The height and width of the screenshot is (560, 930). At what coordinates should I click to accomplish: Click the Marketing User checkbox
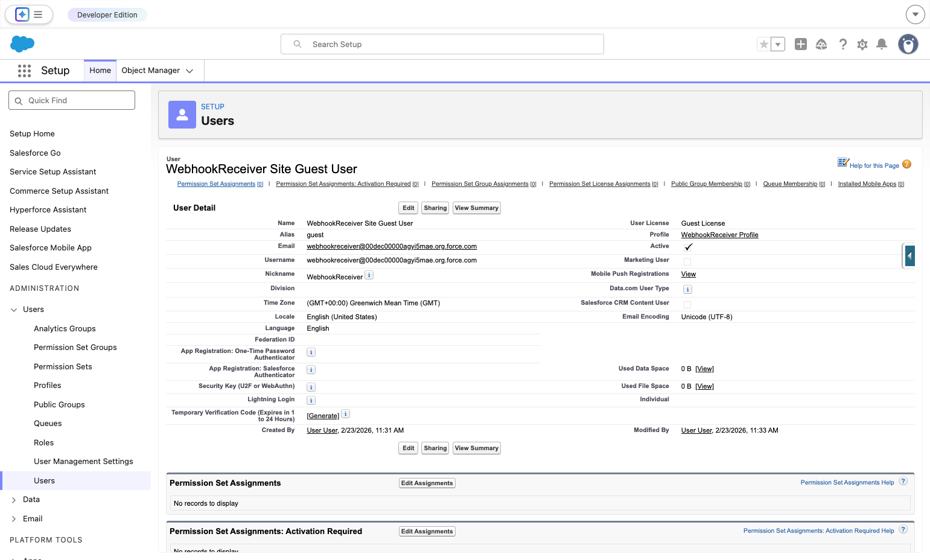coord(687,261)
